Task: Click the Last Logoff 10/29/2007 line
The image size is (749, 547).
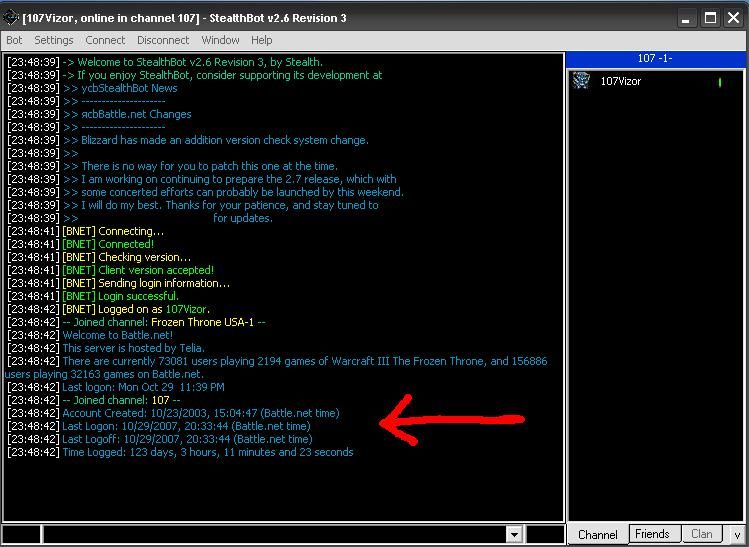Action: pos(160,439)
